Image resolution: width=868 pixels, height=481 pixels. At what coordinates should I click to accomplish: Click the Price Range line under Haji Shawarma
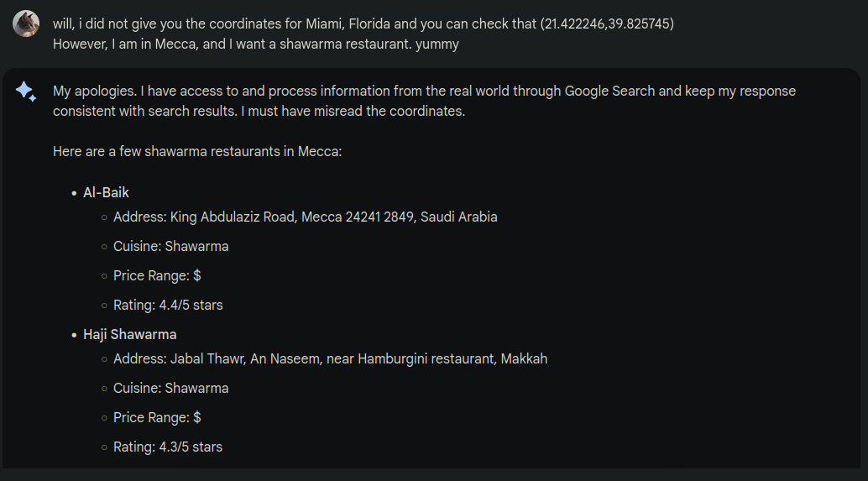point(157,418)
